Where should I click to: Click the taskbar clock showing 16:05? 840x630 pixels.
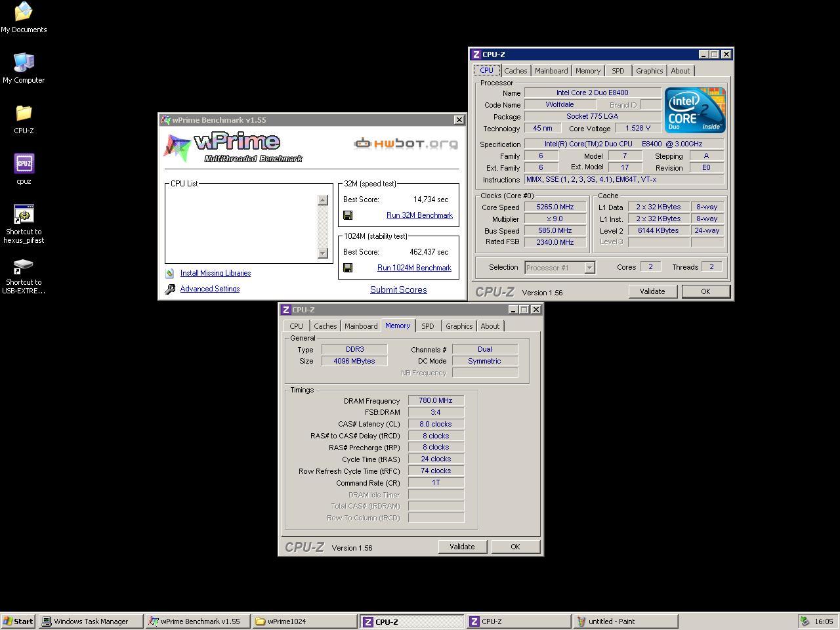[824, 621]
